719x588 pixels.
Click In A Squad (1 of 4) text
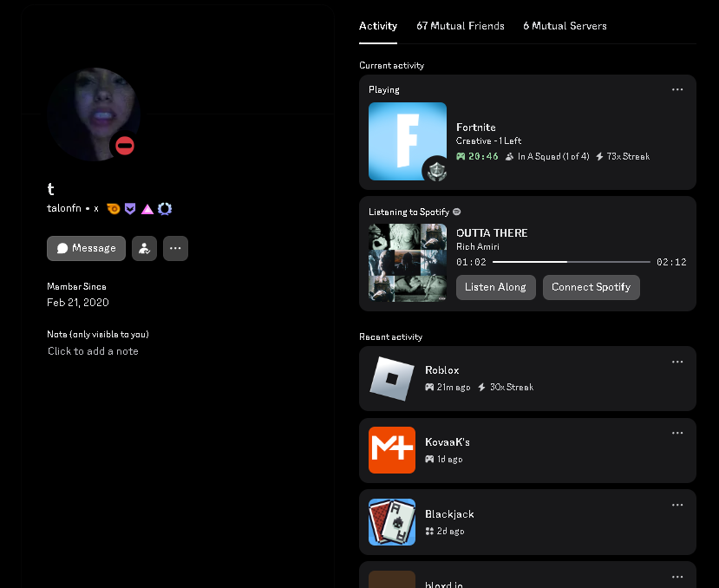point(553,156)
